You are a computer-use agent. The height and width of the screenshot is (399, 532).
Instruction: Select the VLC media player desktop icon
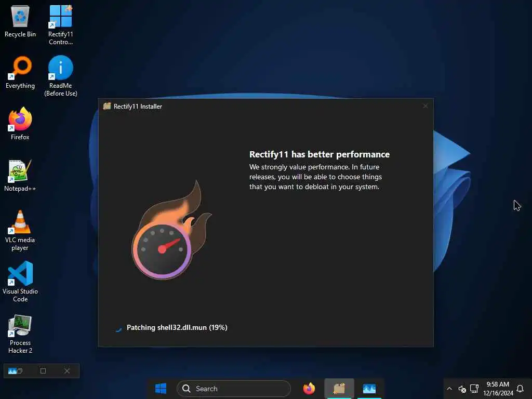tap(20, 231)
